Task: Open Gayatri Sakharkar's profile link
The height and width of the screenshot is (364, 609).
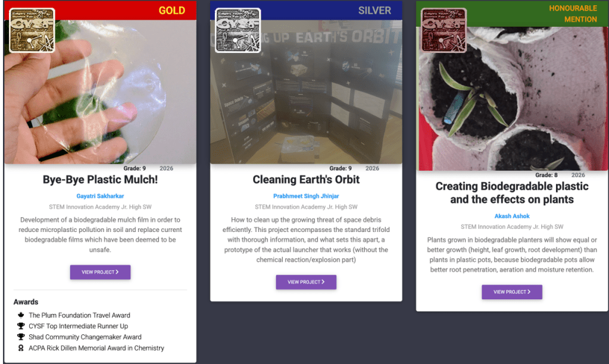Action: tap(100, 196)
